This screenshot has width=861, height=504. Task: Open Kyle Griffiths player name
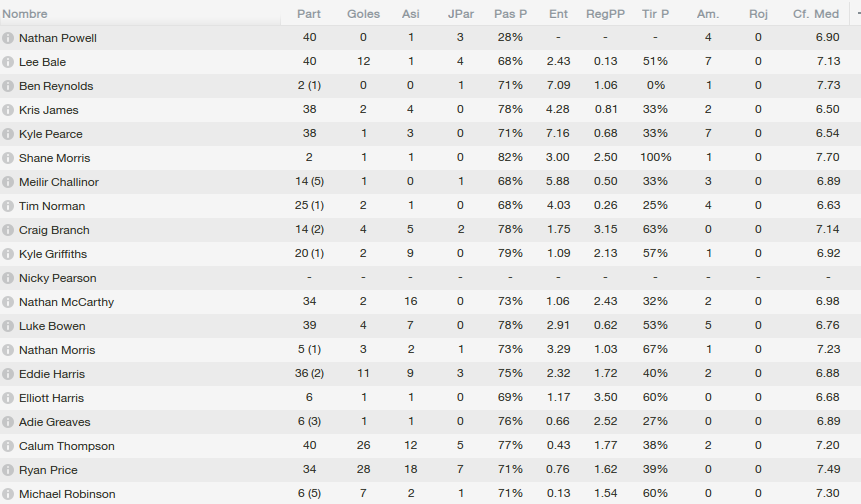tap(53, 254)
